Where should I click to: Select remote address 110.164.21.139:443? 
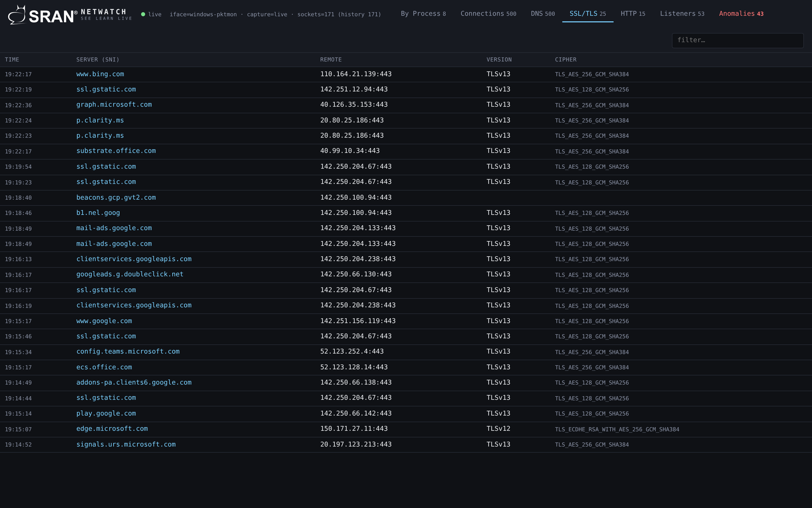[356, 74]
